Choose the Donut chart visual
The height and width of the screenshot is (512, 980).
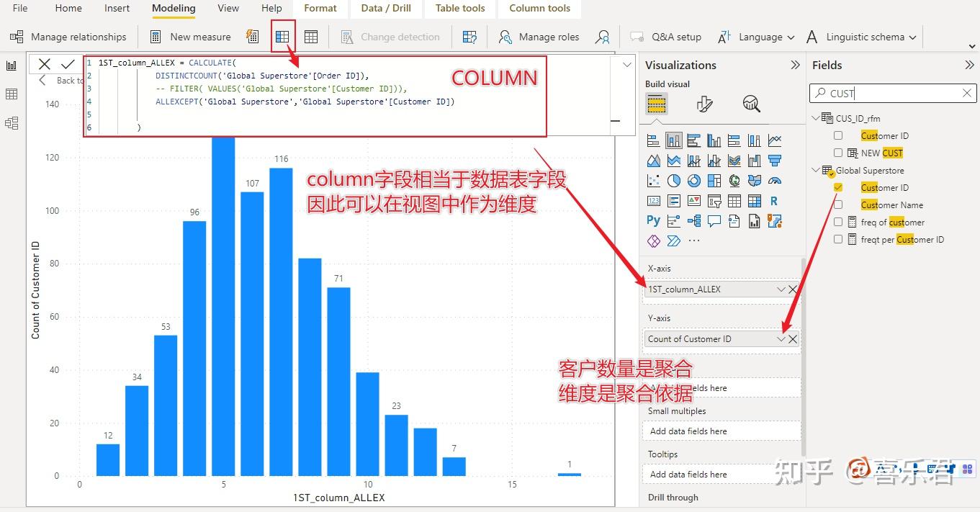(694, 181)
